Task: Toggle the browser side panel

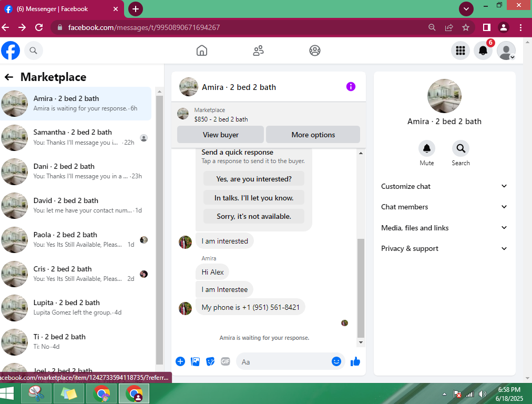Action: coord(487,27)
